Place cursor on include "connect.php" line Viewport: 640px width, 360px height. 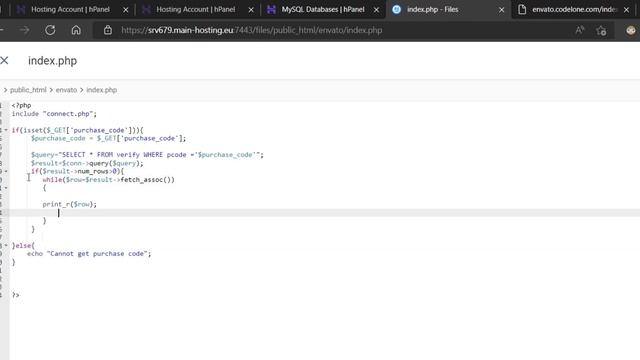click(54, 114)
